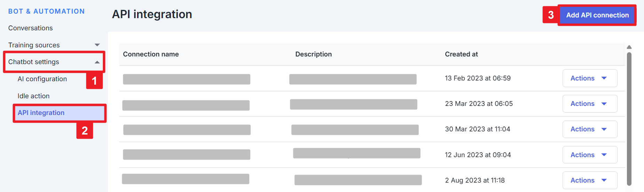This screenshot has height=192, width=644.
Task: Select the Chatbot settings menu item
Action: (34, 62)
